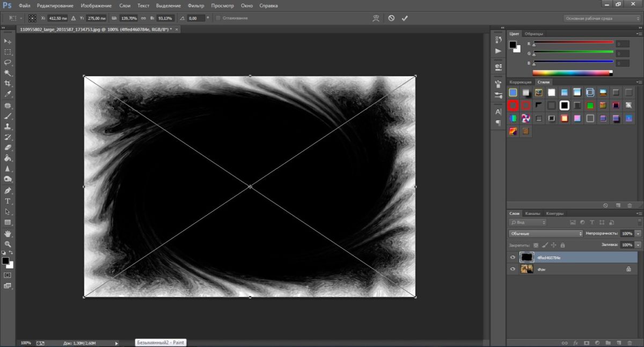
Task: Open the Основная рабочая среда workspace dropdown
Action: point(602,18)
